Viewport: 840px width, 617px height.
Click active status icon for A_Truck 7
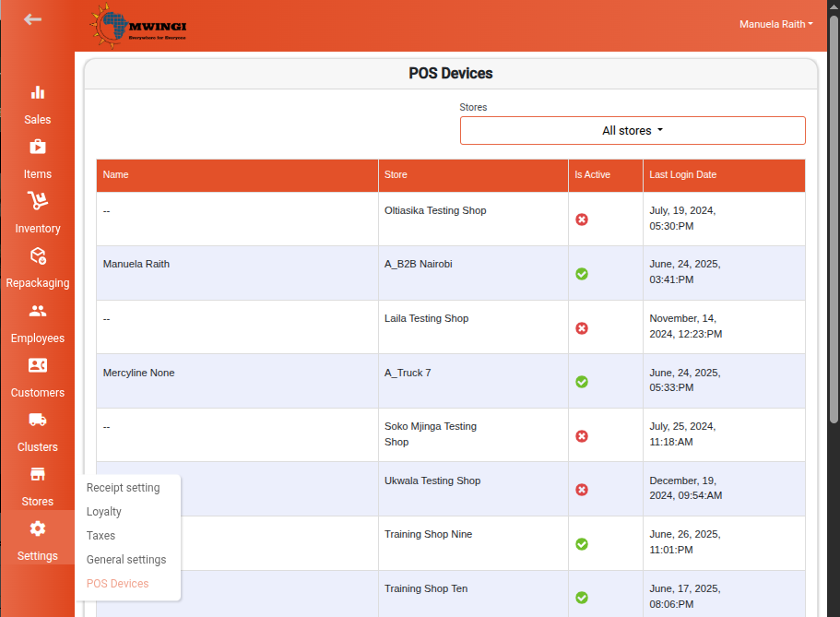pyautogui.click(x=582, y=382)
